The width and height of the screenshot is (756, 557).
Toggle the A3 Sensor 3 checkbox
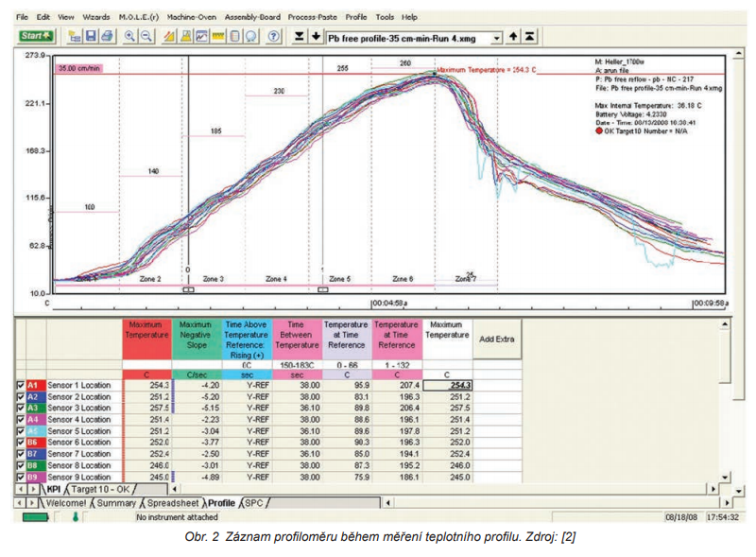tap(21, 408)
